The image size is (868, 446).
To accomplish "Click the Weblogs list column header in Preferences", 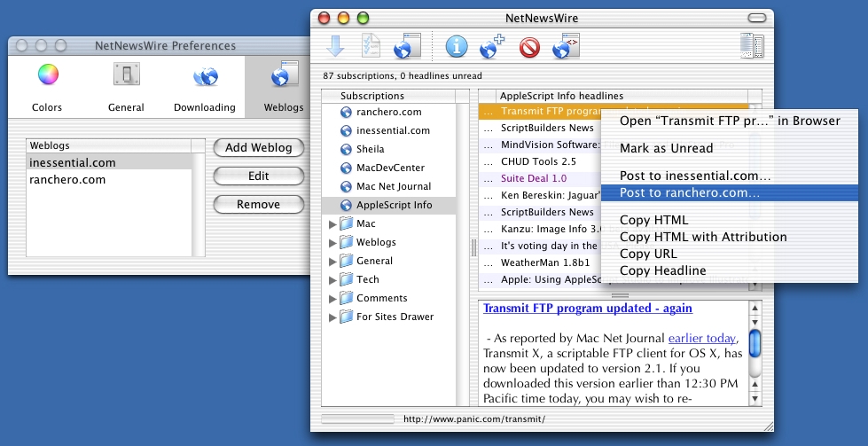I will click(108, 145).
